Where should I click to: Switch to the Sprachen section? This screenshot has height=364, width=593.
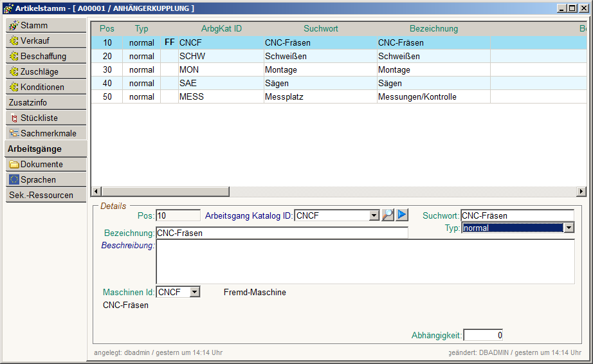(x=46, y=180)
